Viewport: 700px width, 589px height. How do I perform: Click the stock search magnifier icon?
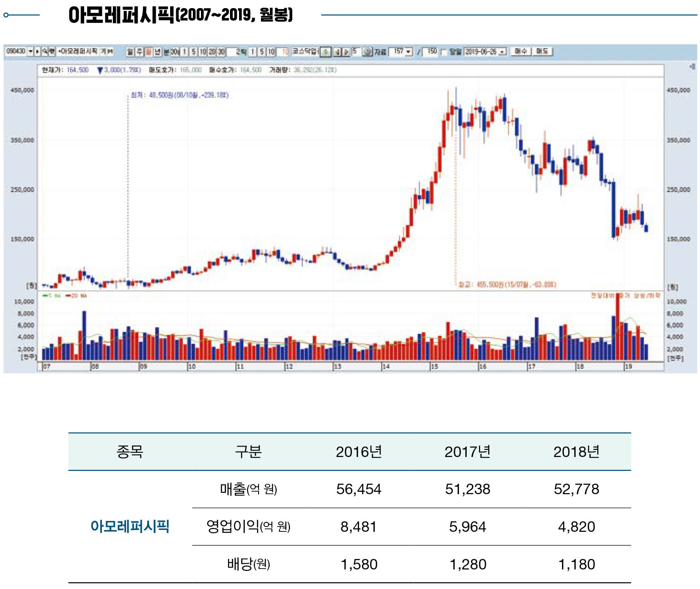pos(45,51)
